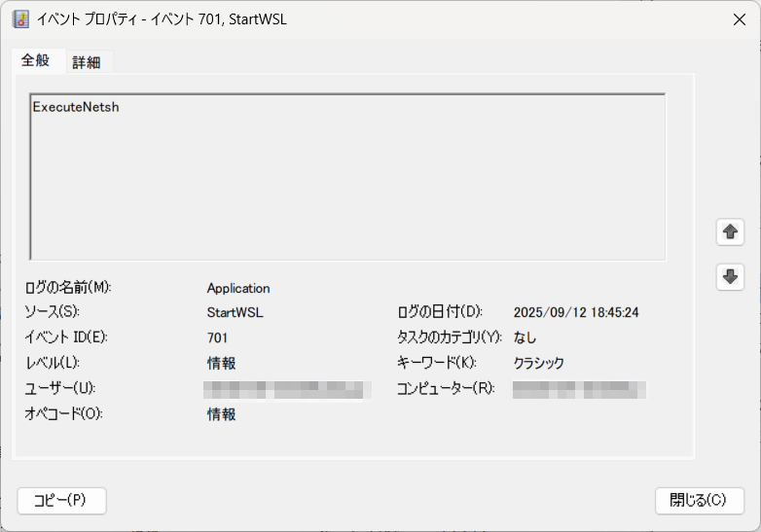Click the event properties title bar icon
Viewport: 761px width, 532px height.
tap(20, 19)
